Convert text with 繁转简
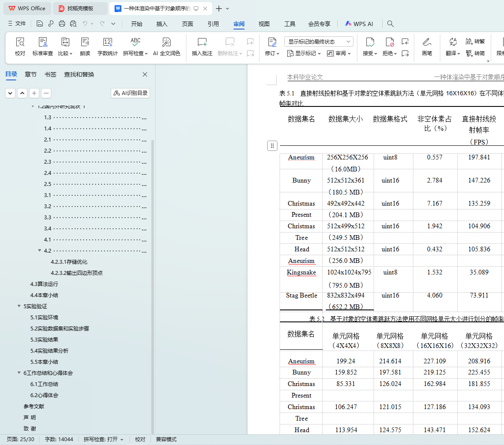Image resolution: width=504 pixels, height=445 pixels. [x=475, y=53]
